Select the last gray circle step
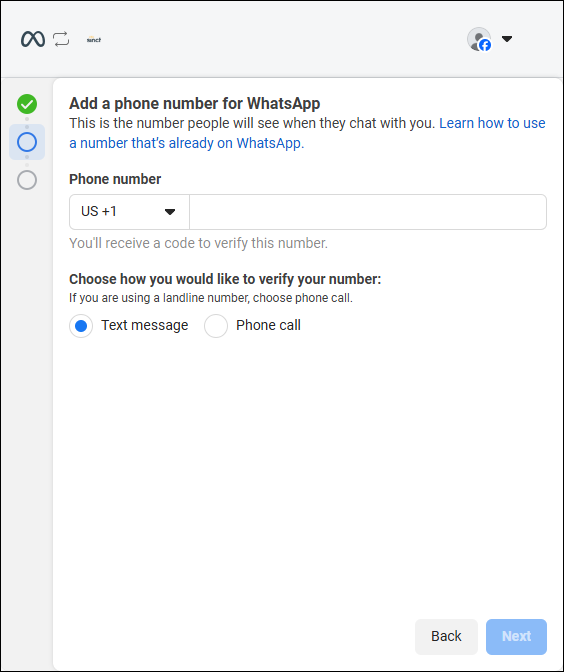Viewport: 564px width, 672px height. pos(27,180)
